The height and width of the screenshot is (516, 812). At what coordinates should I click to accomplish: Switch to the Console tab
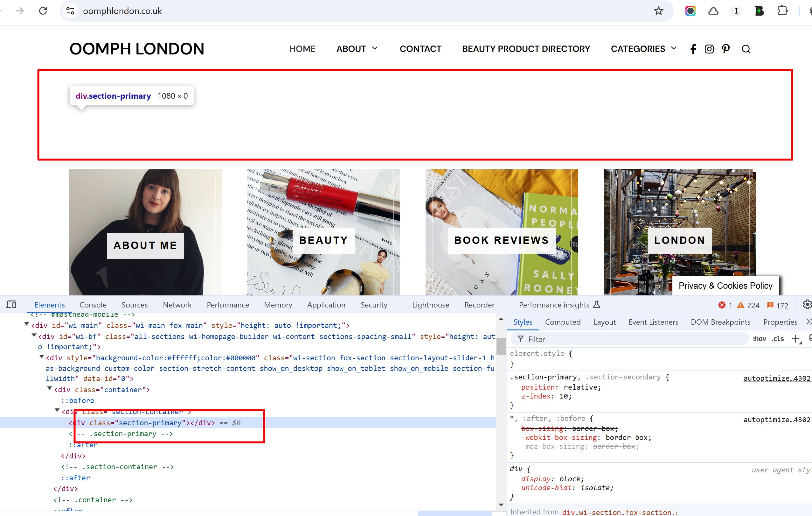(x=93, y=305)
